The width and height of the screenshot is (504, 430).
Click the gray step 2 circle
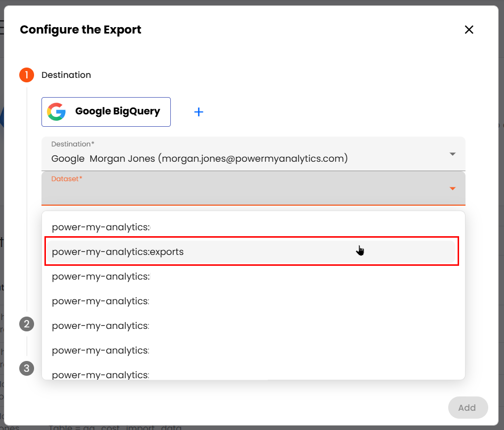tap(27, 324)
